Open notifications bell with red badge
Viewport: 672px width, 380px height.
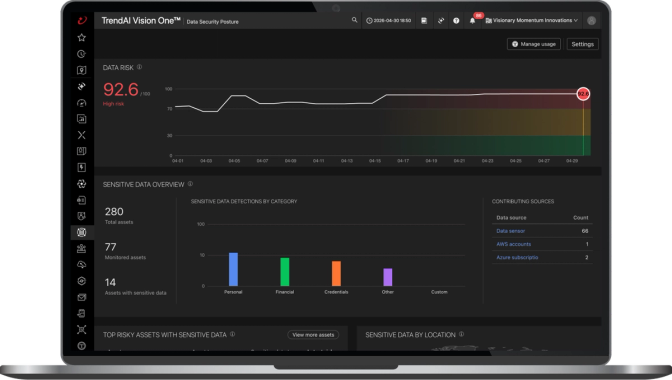click(x=473, y=20)
